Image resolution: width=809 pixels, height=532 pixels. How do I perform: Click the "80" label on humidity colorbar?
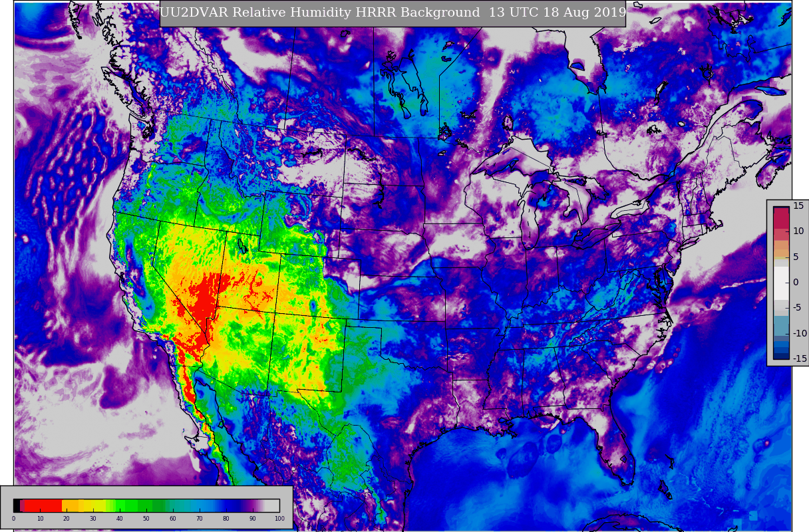coord(226,519)
